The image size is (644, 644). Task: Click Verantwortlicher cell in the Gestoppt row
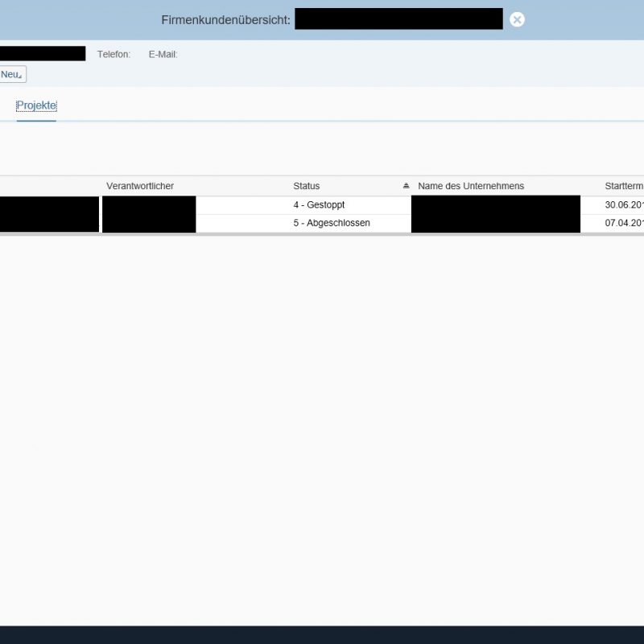(149, 205)
